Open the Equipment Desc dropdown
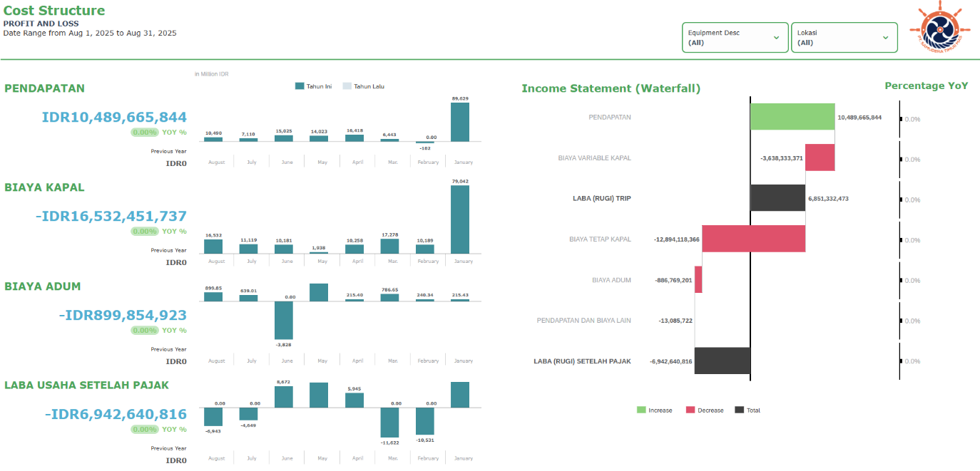The image size is (980, 471). [x=735, y=37]
